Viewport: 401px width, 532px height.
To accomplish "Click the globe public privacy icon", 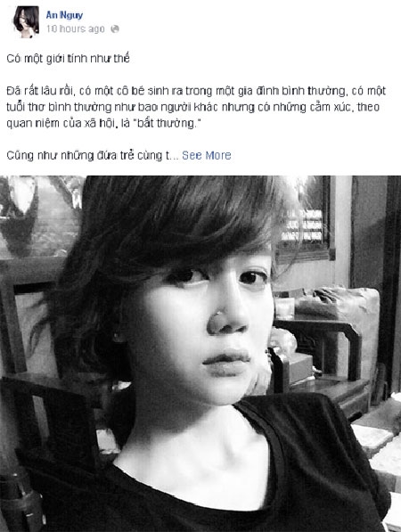I will tap(115, 29).
